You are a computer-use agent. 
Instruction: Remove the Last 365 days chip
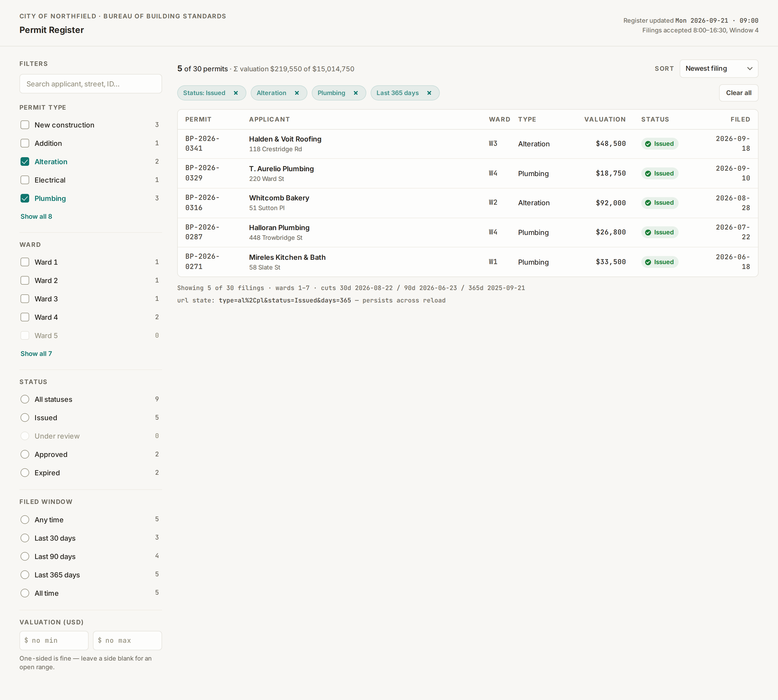point(429,93)
